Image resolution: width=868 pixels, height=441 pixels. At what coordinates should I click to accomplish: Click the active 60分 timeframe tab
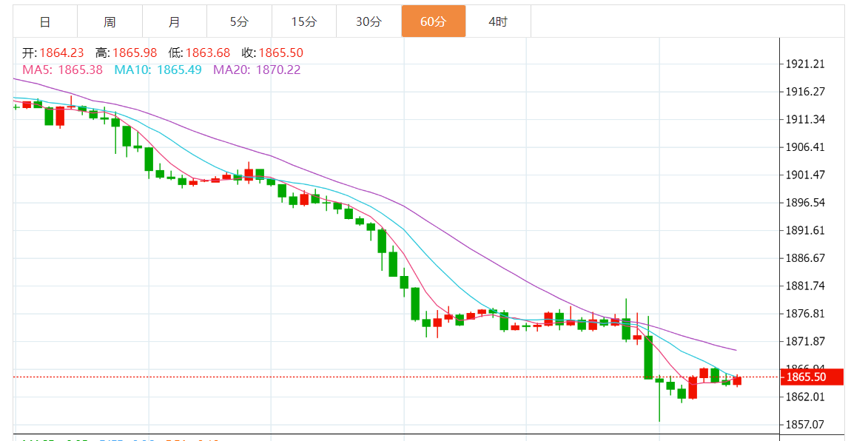click(434, 21)
